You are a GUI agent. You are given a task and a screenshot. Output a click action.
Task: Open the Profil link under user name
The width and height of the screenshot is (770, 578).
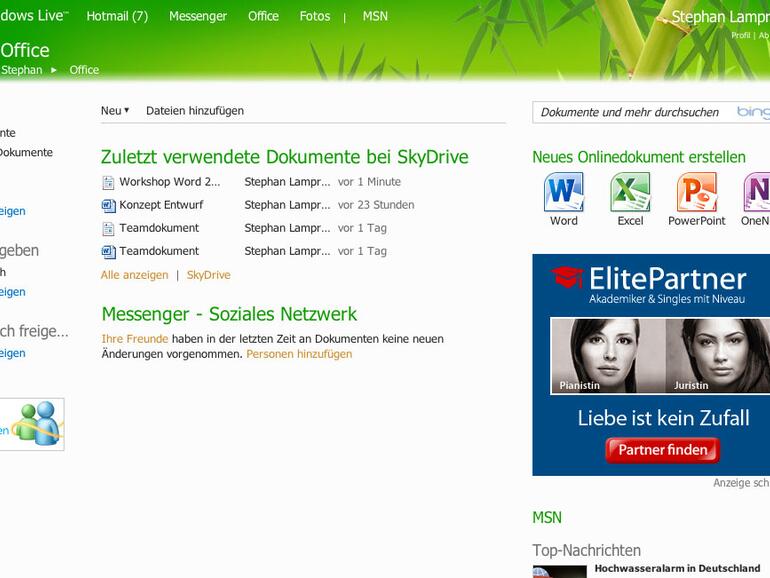[x=741, y=35]
